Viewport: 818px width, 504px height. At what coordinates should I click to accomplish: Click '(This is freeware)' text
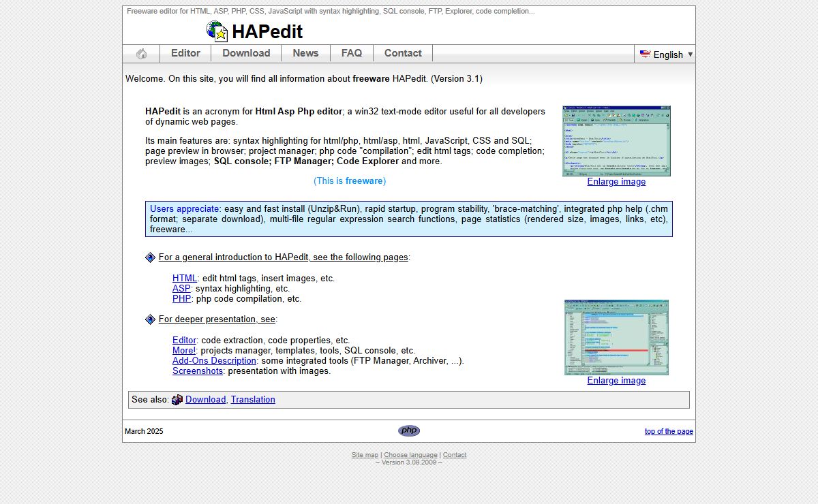pyautogui.click(x=350, y=181)
